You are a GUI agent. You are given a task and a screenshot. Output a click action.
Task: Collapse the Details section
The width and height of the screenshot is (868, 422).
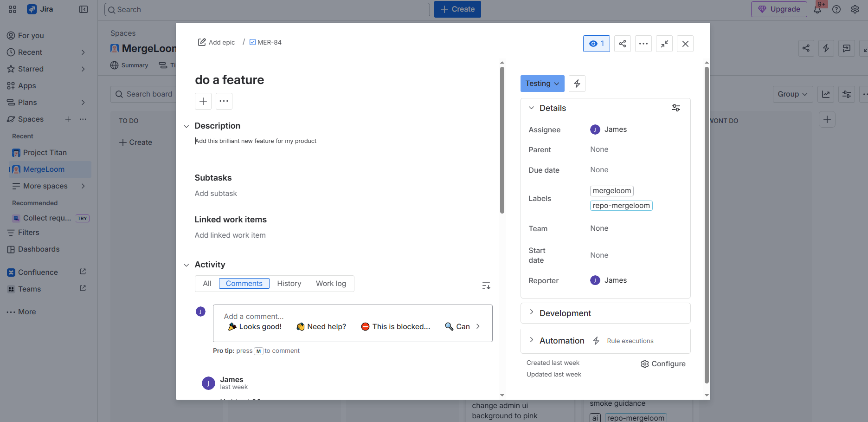pyautogui.click(x=532, y=108)
